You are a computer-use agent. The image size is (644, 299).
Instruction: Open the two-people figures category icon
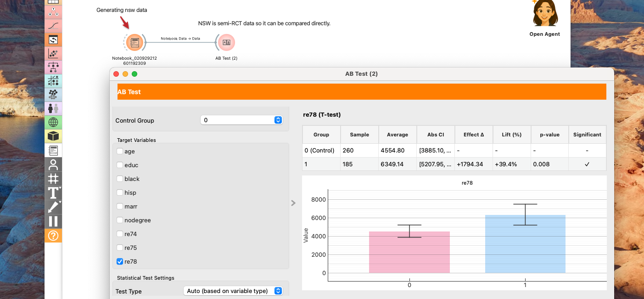(53, 108)
